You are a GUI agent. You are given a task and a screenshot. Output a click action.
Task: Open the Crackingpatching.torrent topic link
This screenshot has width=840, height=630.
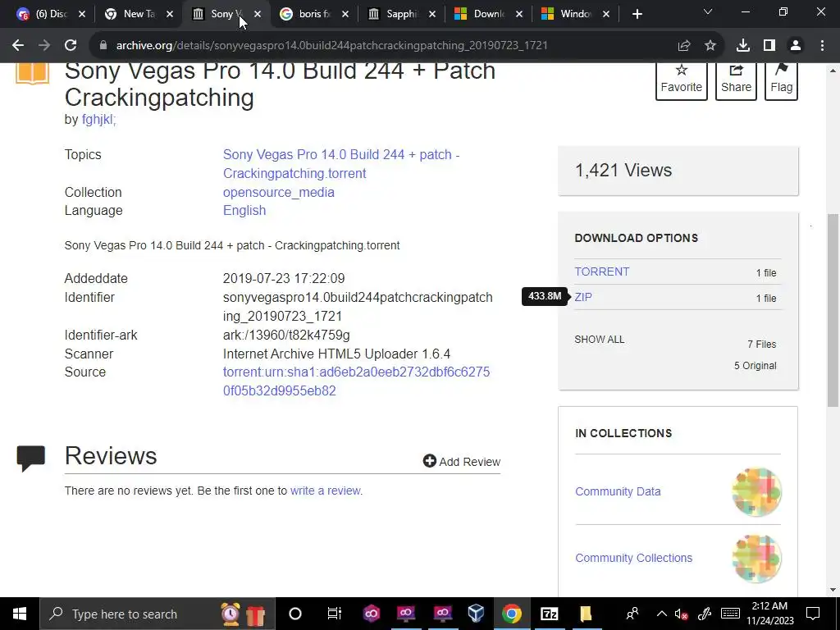[x=341, y=164]
